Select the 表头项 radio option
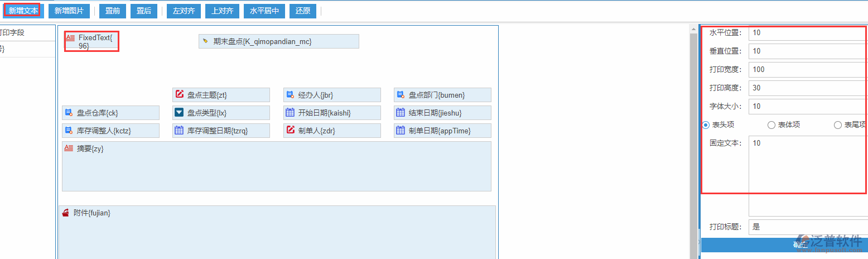Screen dimensions: 868x259 click(706, 125)
